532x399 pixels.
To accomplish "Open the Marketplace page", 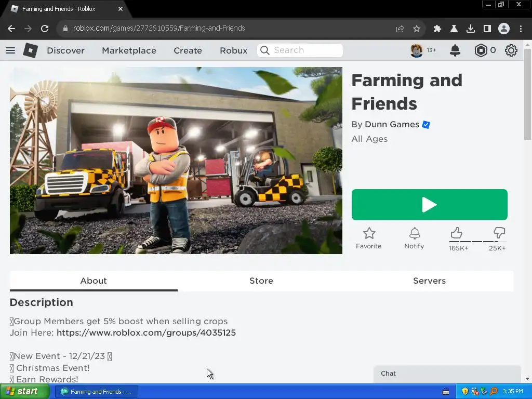I will (129, 50).
